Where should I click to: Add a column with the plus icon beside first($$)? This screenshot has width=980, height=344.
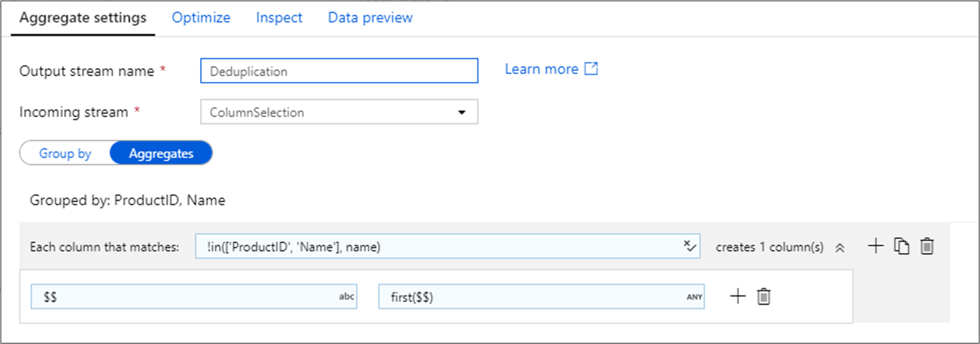pyautogui.click(x=738, y=296)
